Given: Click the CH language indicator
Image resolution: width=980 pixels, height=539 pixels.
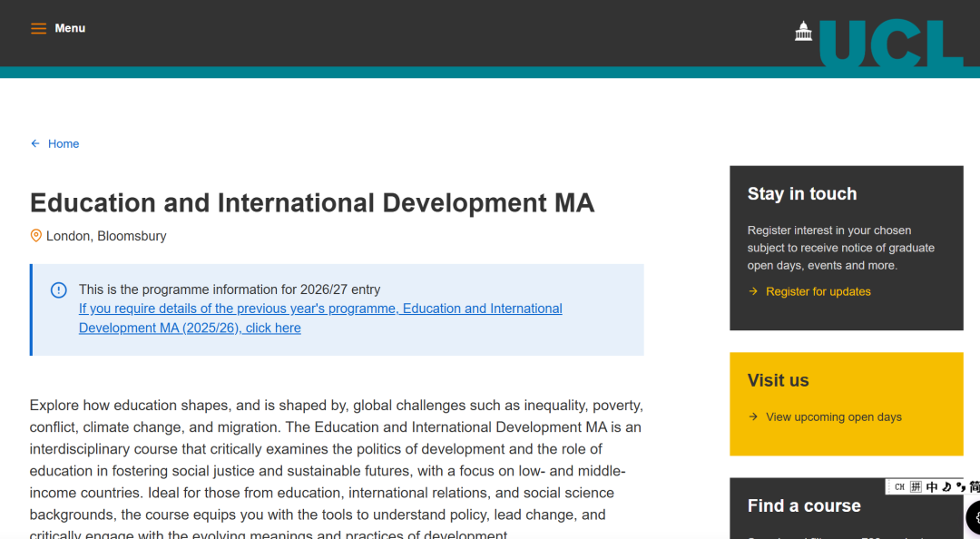Looking at the screenshot, I should click(x=899, y=487).
